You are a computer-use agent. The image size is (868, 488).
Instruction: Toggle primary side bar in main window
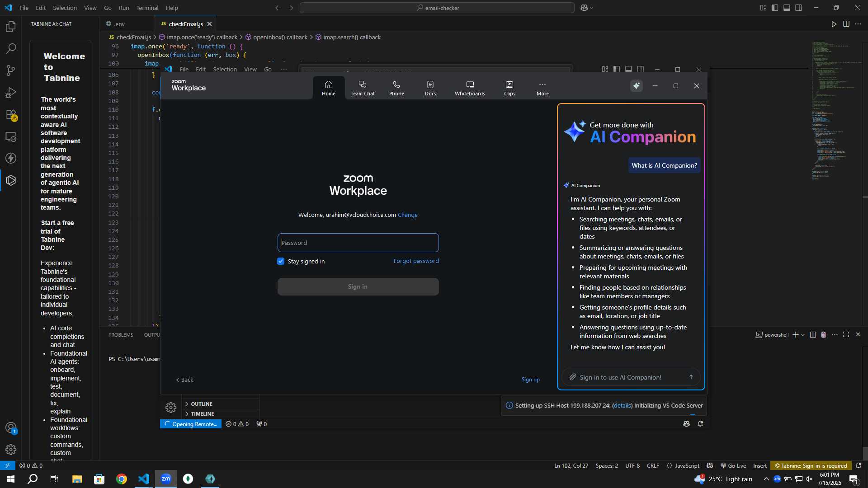(775, 8)
